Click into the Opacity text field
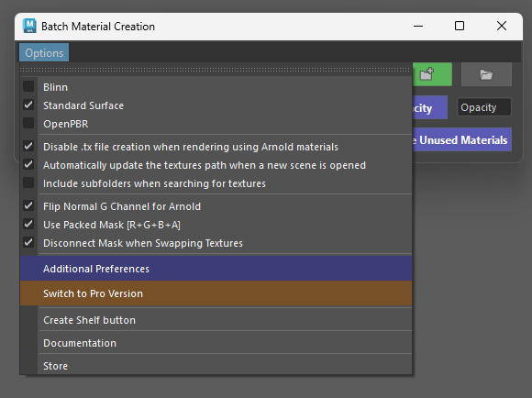 [x=484, y=107]
